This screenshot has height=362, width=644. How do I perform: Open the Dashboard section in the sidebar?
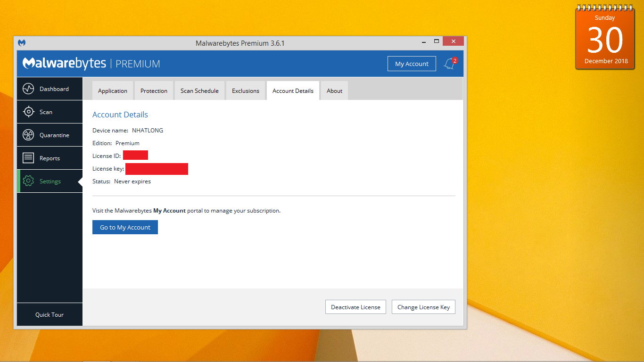tap(50, 89)
